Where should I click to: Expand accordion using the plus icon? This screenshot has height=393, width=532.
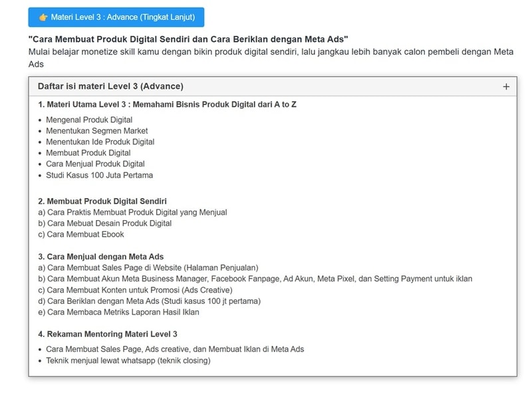pos(505,86)
